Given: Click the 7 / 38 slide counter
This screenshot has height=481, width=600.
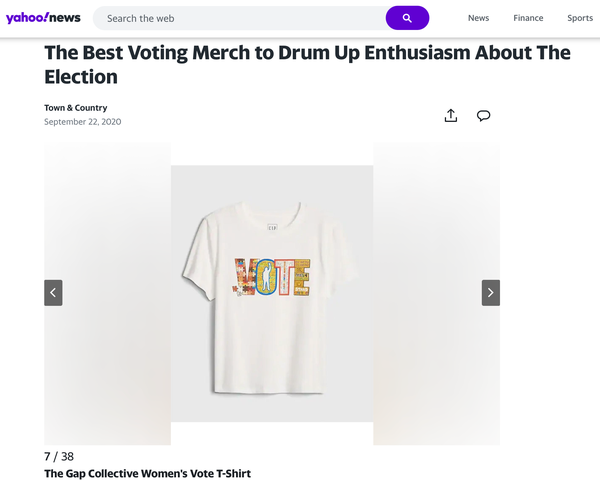Looking at the screenshot, I should click(x=59, y=456).
